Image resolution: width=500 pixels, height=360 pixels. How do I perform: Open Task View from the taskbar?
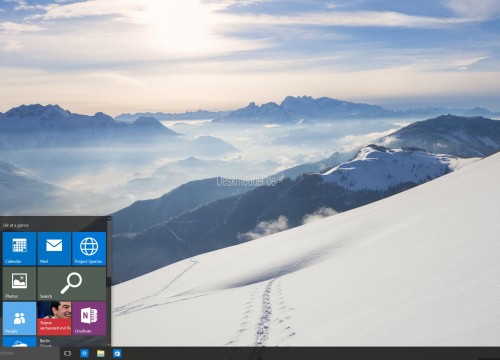(67, 353)
